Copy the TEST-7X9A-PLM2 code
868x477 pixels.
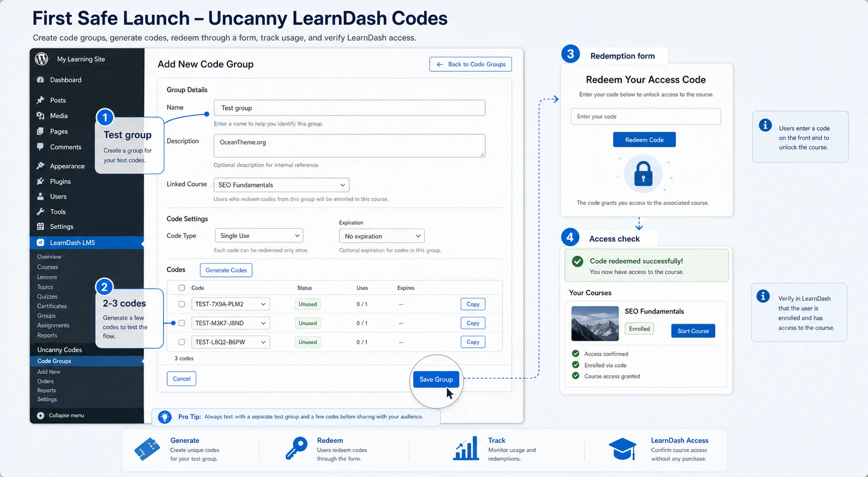pos(473,304)
